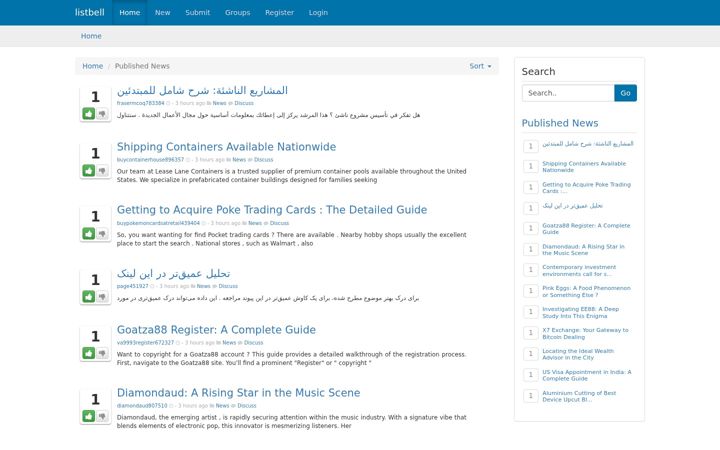720x450 pixels.
Task: Open the New tab in navbar
Action: pyautogui.click(x=163, y=12)
